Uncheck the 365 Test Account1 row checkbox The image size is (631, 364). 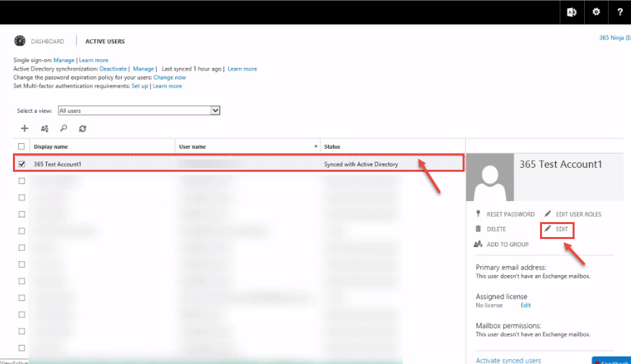22,164
